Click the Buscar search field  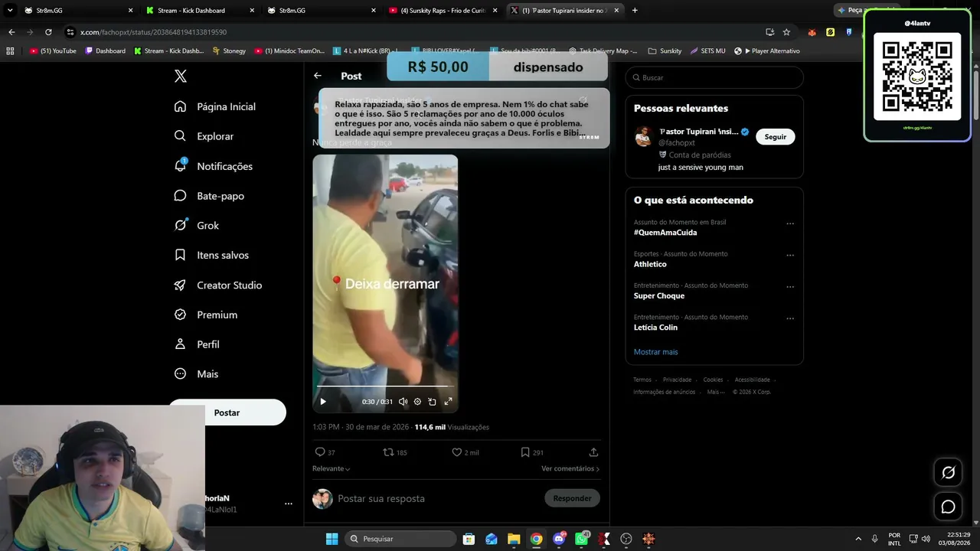pos(714,77)
